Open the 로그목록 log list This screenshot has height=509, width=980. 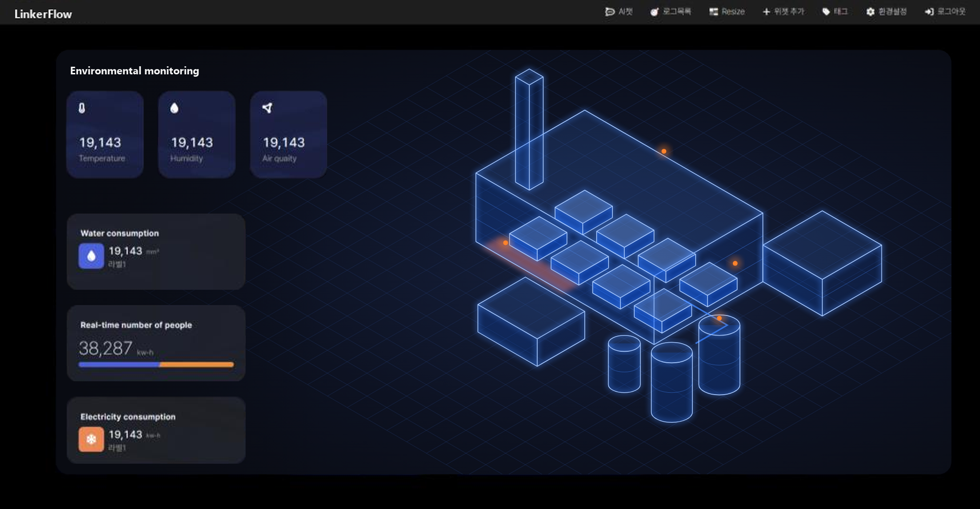(x=670, y=12)
